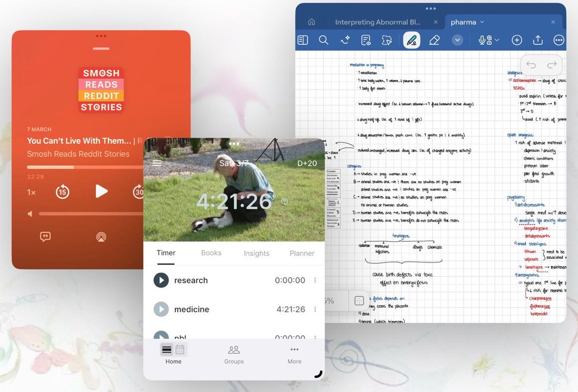Switch Home to calendar view
This screenshot has width=578, height=392.
180,349
